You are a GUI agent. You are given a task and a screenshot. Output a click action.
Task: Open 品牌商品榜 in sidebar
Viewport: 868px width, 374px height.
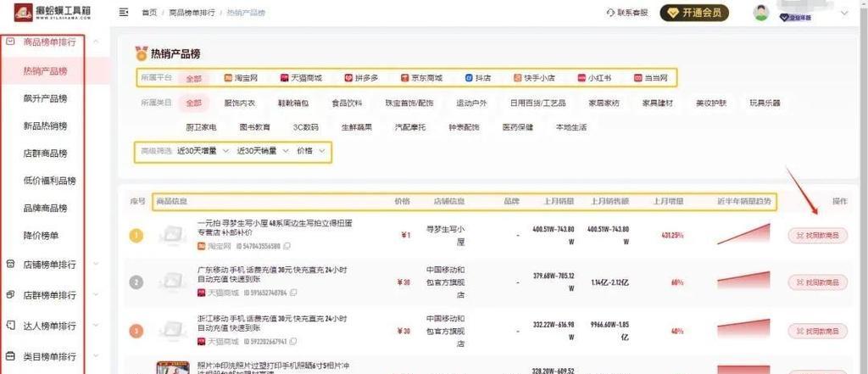tap(46, 209)
